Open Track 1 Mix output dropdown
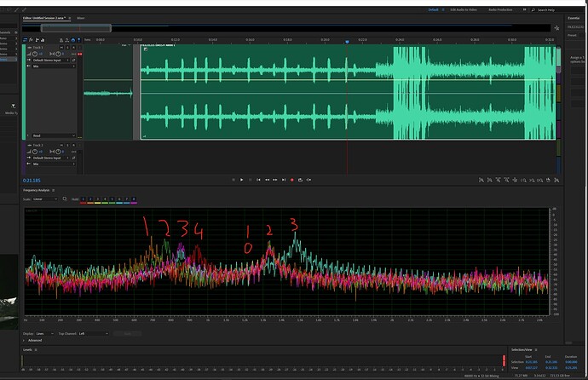Viewport: 588px width, 380px height. [54, 66]
